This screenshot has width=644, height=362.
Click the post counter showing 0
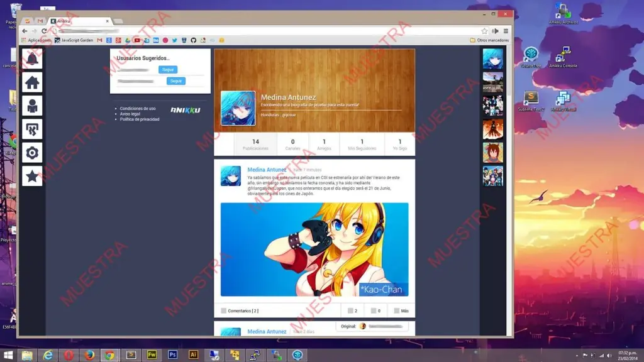[376, 310]
